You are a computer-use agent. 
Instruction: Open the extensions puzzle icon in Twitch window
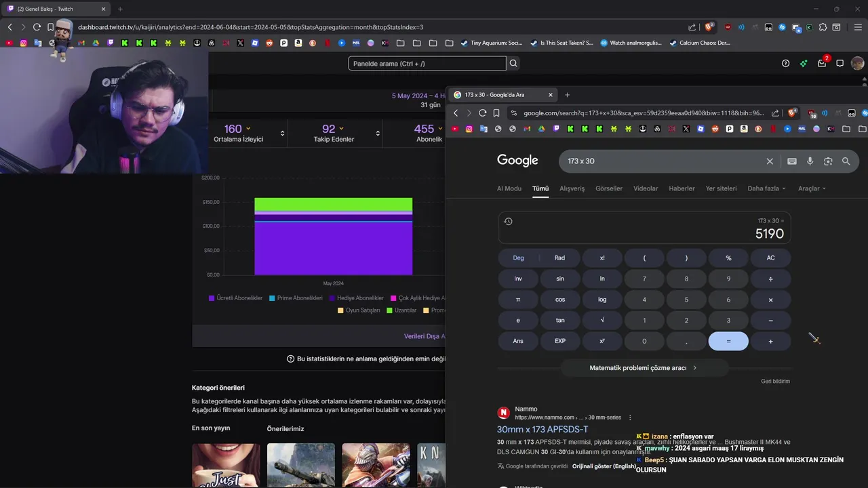click(x=823, y=27)
